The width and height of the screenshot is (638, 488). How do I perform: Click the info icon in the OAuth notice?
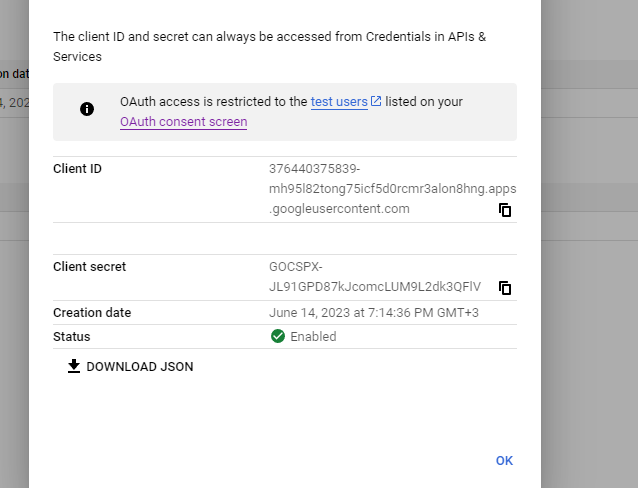point(87,110)
